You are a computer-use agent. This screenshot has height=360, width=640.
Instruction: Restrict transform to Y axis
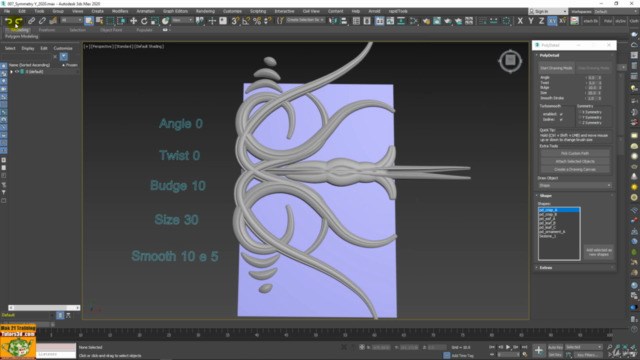coord(531,21)
